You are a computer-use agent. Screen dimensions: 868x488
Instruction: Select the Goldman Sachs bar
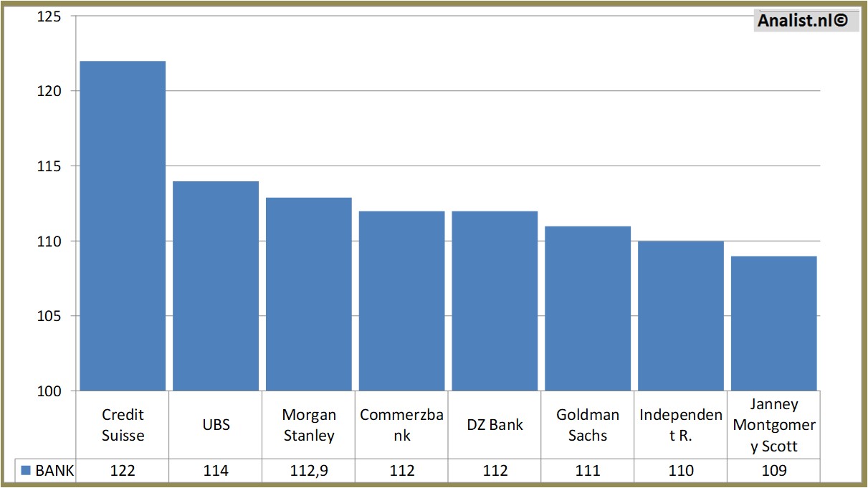(588, 309)
